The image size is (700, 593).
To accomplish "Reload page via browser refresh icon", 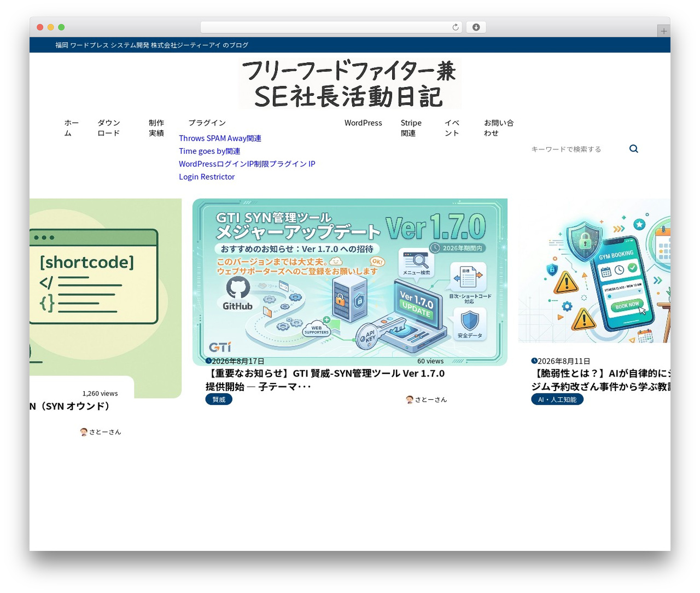I will pos(456,27).
